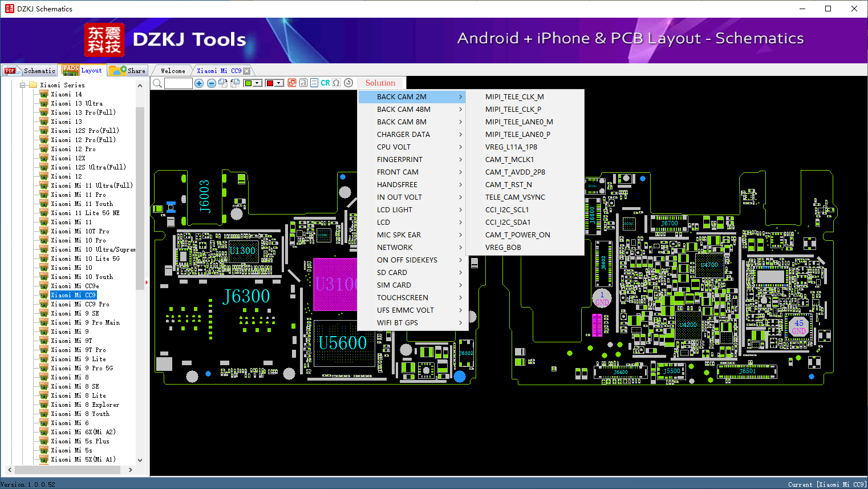Click the Xiaomi Series folder icon
This screenshot has height=489, width=868.
pos(33,85)
